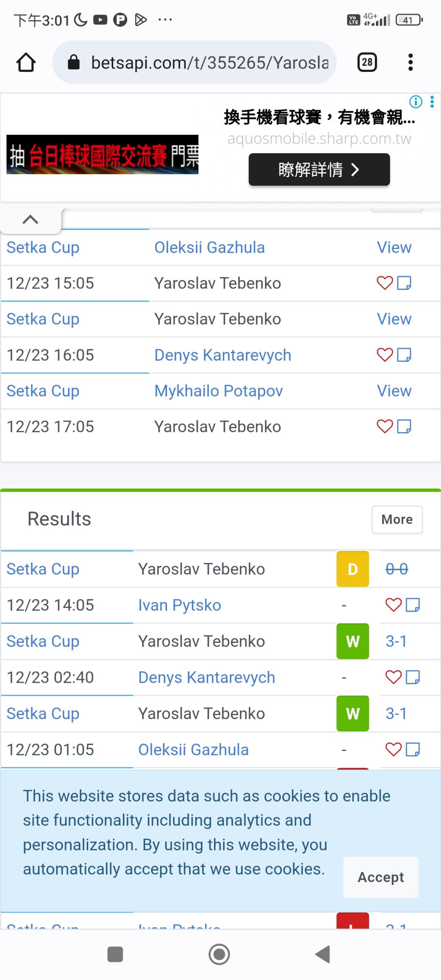Image resolution: width=441 pixels, height=980 pixels.
Task: Open note icon for the 12/23 02:40 result
Action: 413,677
